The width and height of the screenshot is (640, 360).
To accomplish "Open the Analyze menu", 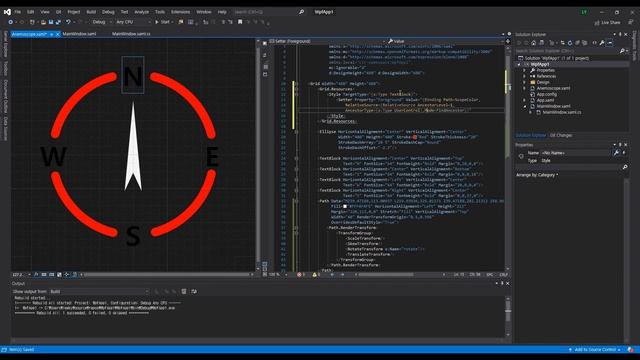I will tap(142, 12).
